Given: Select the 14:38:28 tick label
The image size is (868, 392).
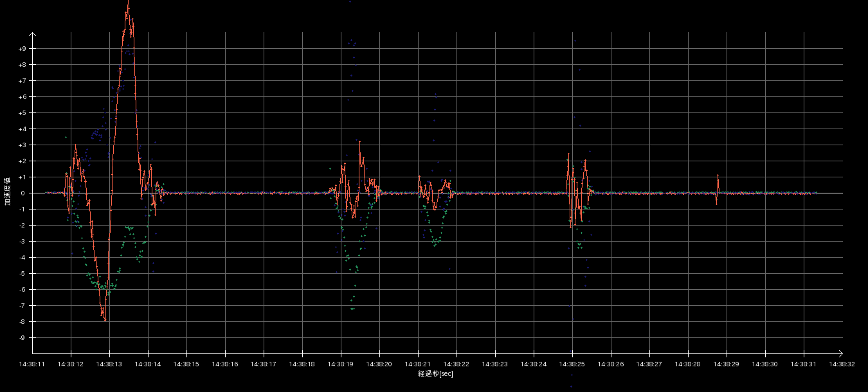Looking at the screenshot, I should (x=688, y=364).
